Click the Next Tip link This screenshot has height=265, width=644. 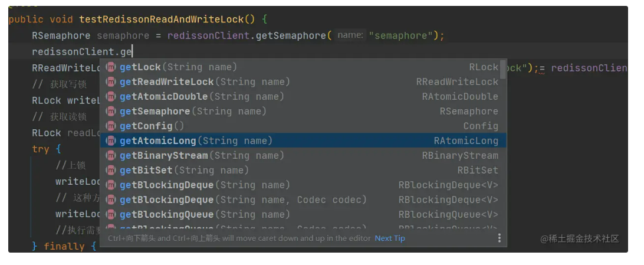pos(390,238)
